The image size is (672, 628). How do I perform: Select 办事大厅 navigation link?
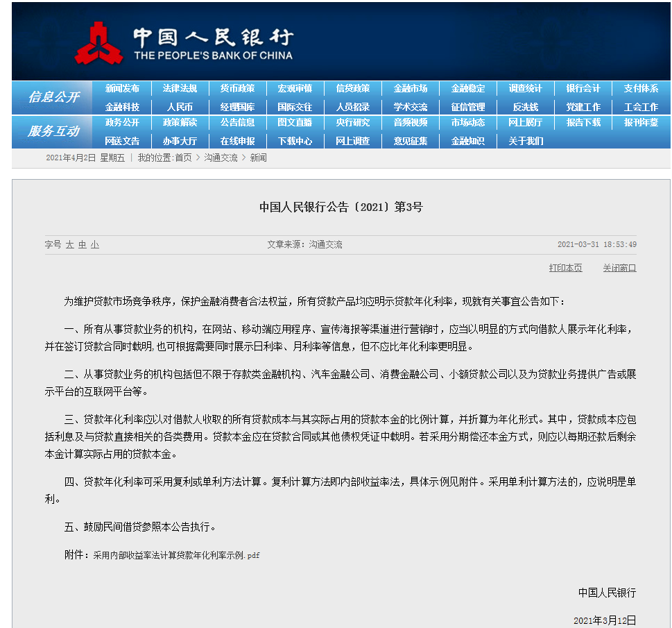(x=180, y=141)
